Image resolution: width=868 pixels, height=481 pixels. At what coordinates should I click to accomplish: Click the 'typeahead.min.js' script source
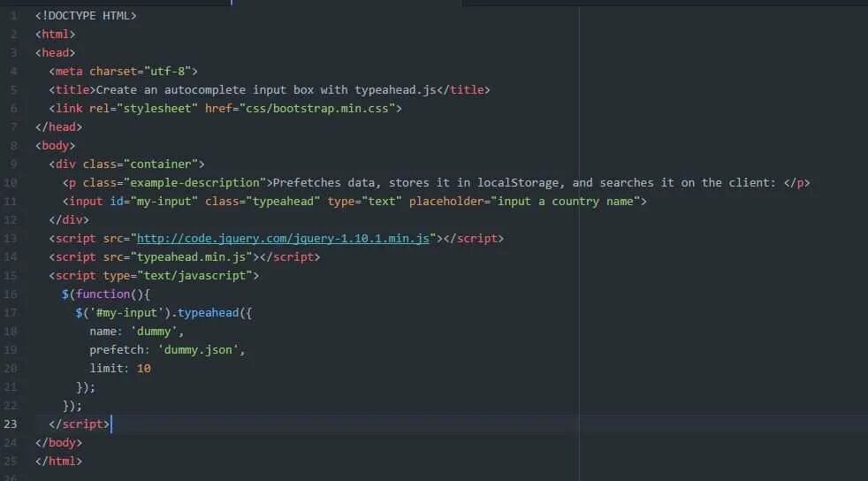tap(191, 257)
